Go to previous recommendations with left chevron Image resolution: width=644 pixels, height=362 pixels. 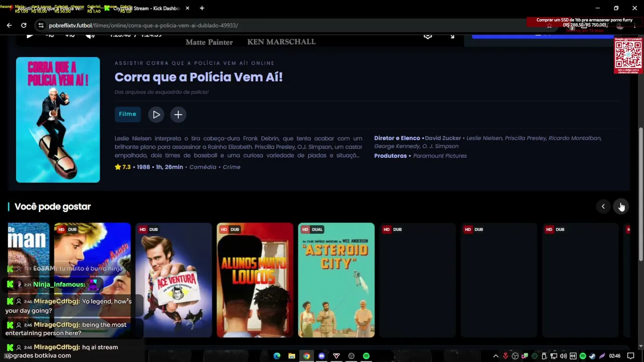[603, 207]
